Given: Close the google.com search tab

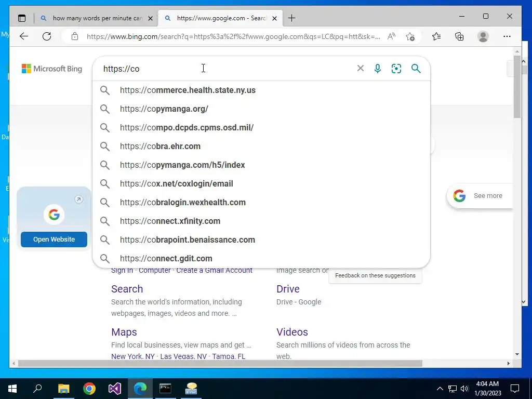Looking at the screenshot, I should click(275, 18).
